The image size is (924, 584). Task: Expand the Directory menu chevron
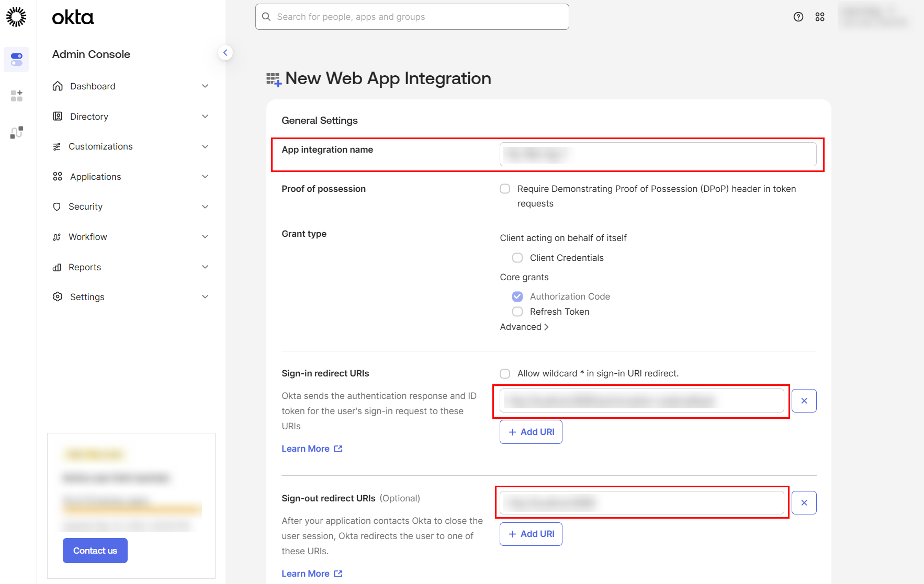(205, 116)
